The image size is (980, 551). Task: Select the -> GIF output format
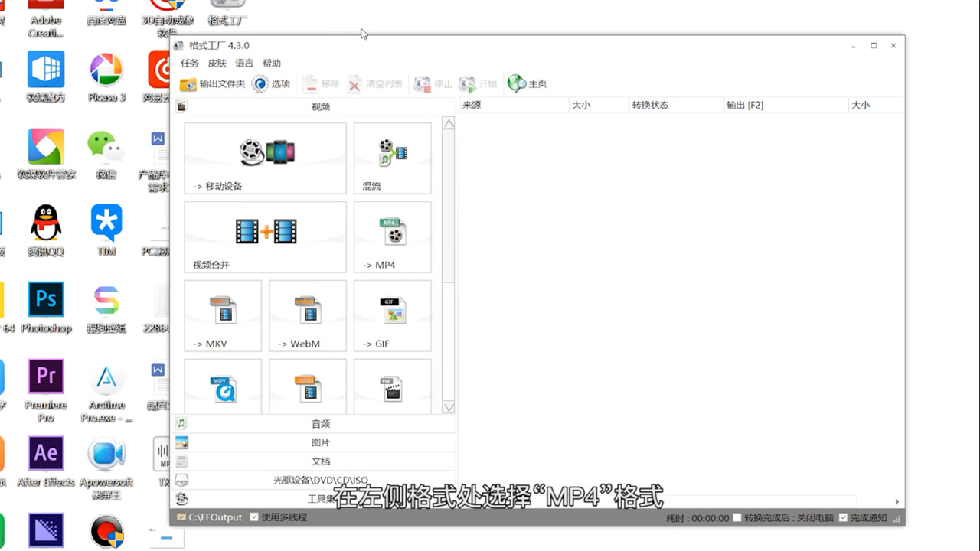click(392, 316)
